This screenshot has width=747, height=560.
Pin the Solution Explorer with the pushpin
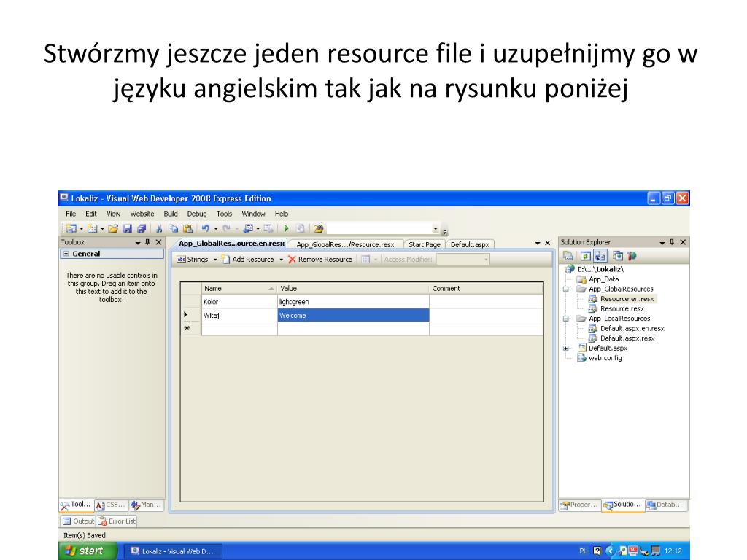coord(672,242)
